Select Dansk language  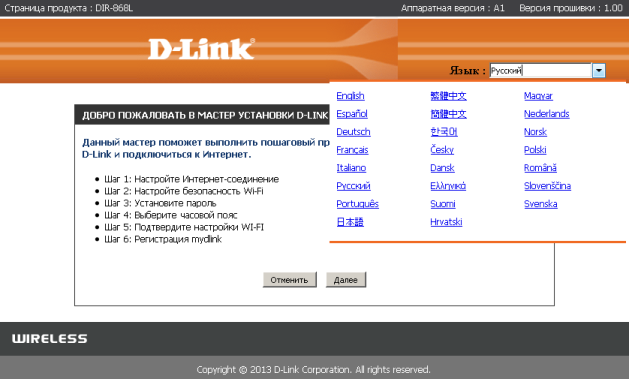coord(442,168)
